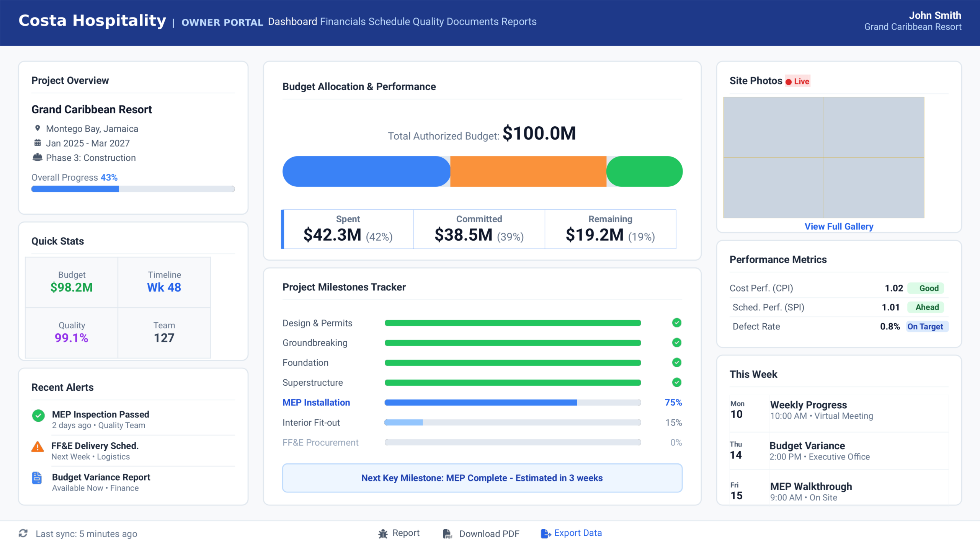The image size is (980, 551).
Task: Click the Next Key Milestone banner
Action: coord(482,478)
